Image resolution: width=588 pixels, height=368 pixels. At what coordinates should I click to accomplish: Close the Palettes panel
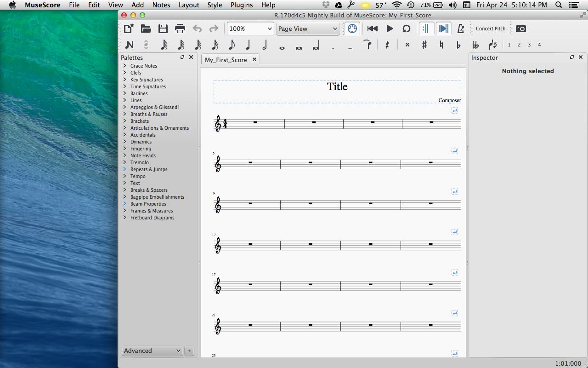click(191, 57)
